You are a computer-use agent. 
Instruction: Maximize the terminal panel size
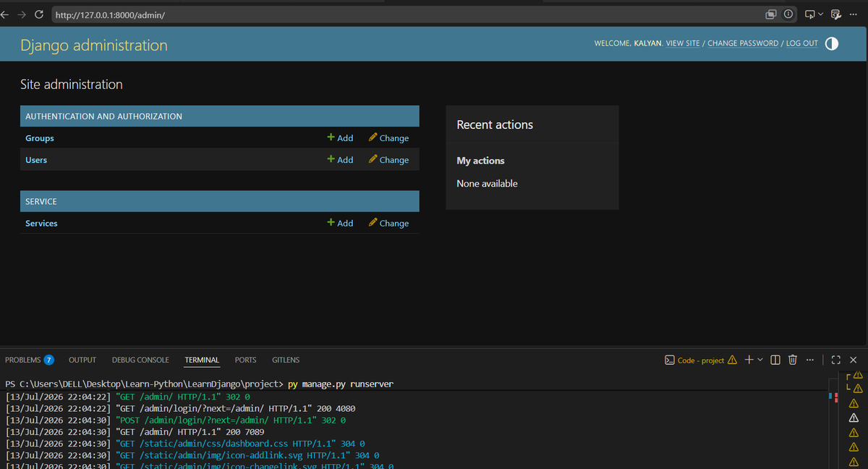pos(836,360)
